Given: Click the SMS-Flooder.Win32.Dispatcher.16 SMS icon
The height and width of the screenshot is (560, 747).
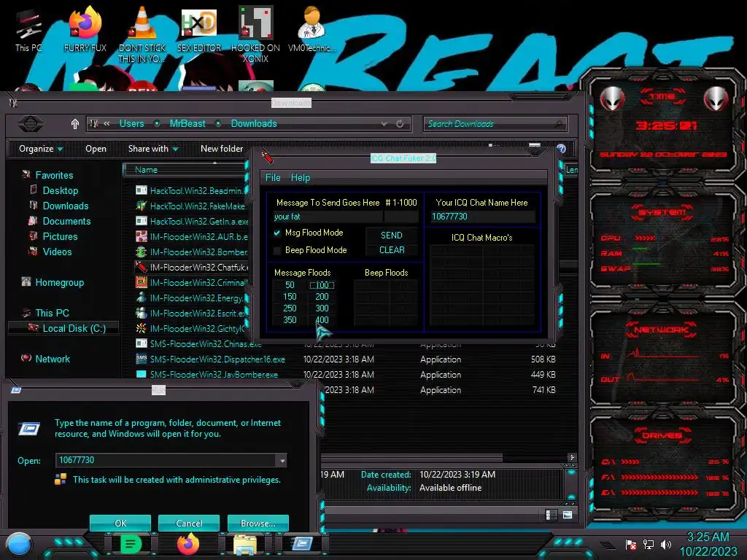Looking at the screenshot, I should (x=141, y=359).
